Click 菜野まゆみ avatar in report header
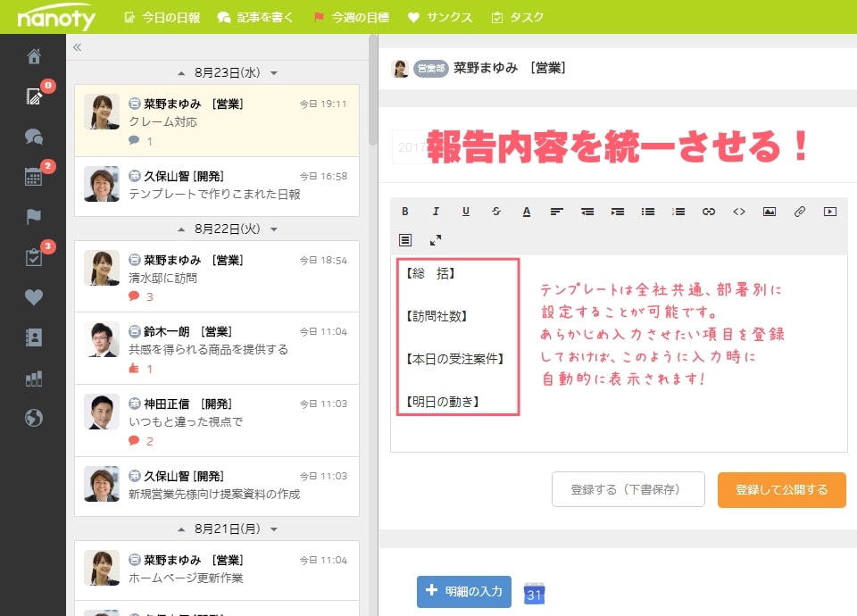 click(x=400, y=69)
